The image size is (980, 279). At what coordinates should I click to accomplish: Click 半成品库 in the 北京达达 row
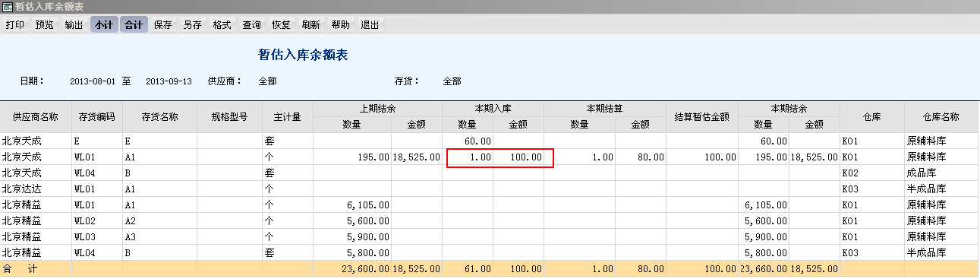941,189
